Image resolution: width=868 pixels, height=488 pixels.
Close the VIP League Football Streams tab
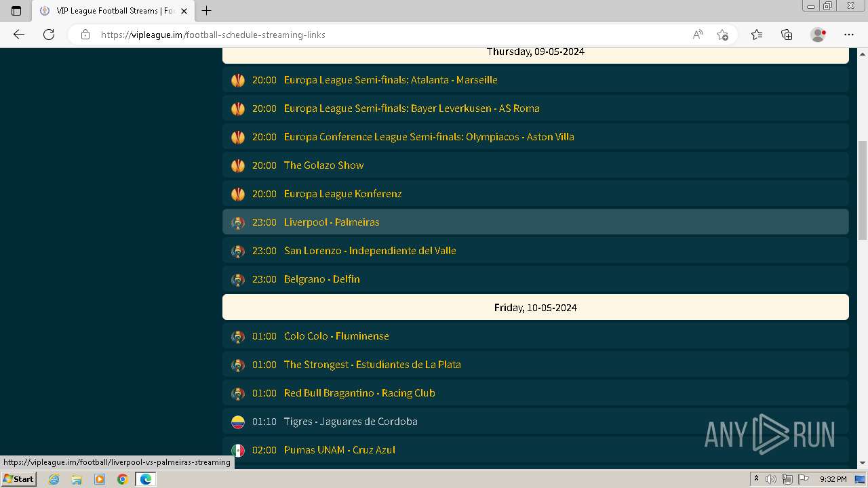coord(184,11)
